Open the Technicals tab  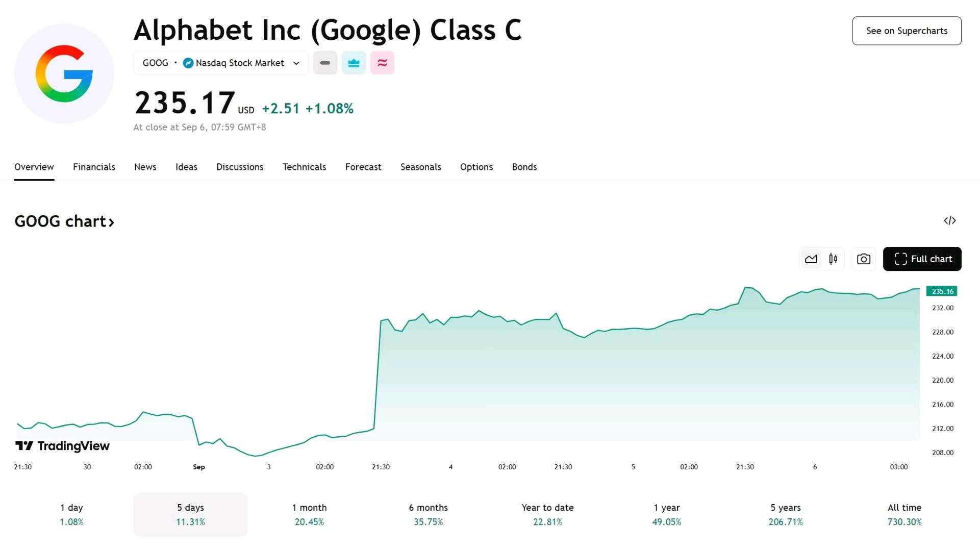[x=304, y=167]
